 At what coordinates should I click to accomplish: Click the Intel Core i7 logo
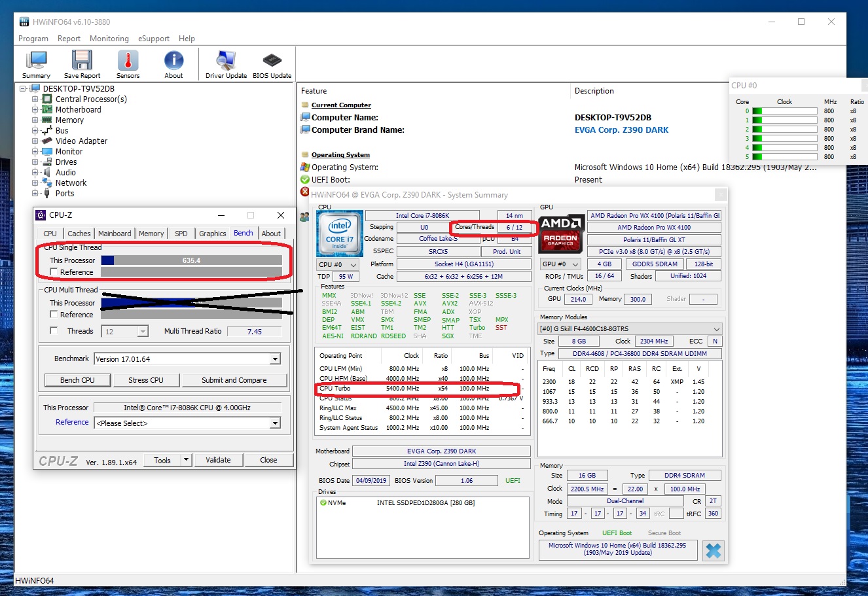pyautogui.click(x=340, y=233)
